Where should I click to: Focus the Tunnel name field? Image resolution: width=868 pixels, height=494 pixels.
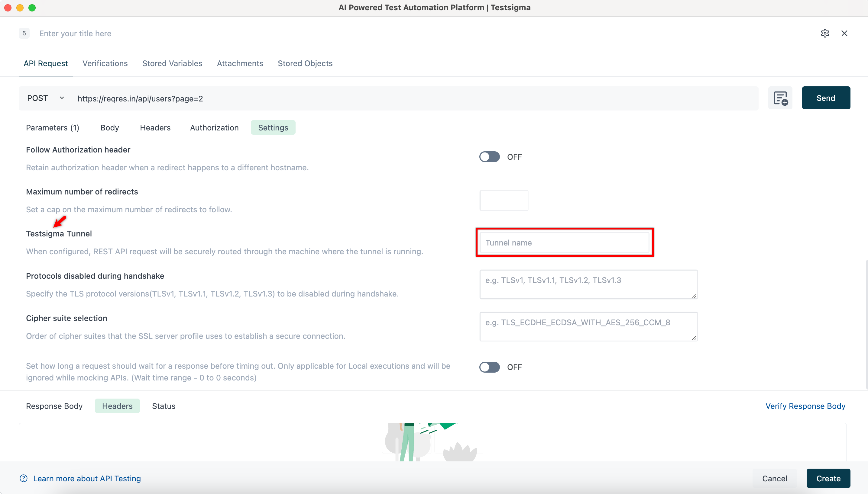tap(564, 242)
